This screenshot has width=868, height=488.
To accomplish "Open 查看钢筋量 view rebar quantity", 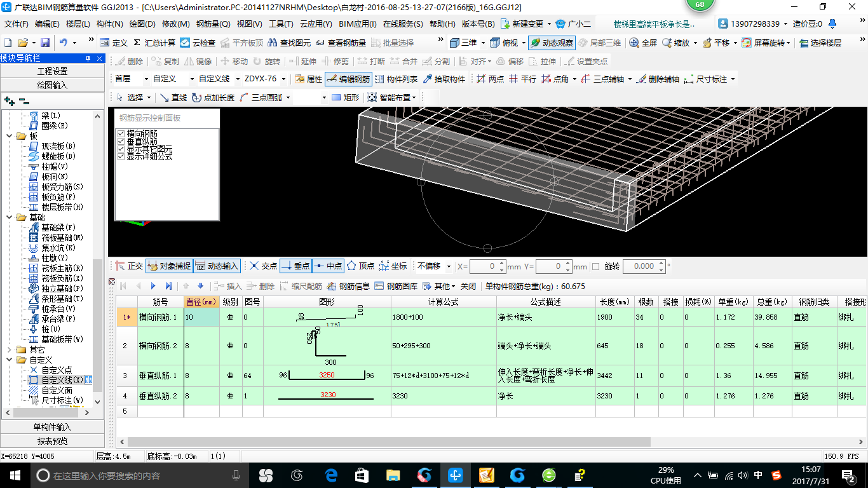I will tap(341, 43).
